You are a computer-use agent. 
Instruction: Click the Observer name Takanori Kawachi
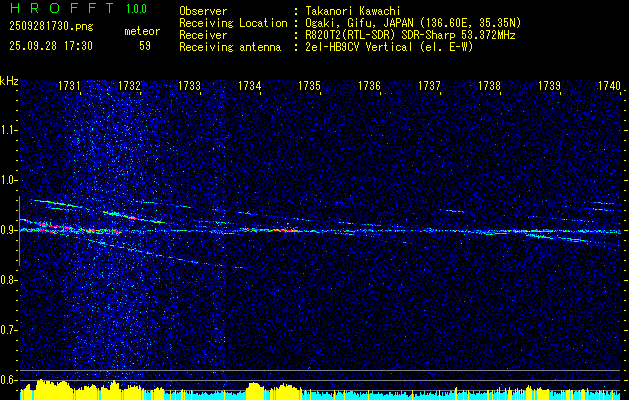click(351, 11)
